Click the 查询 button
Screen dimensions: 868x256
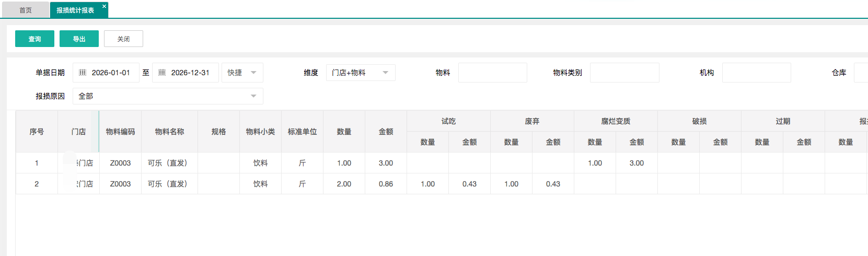pyautogui.click(x=34, y=39)
